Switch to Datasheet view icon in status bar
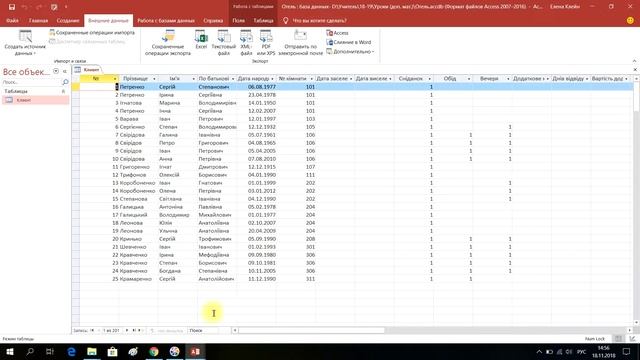 [x=619, y=339]
